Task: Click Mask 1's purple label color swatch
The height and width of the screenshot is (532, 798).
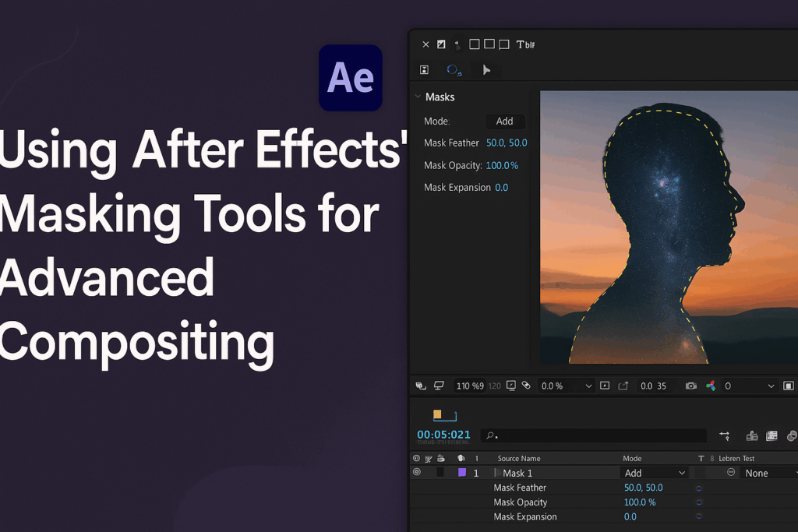Action: pyautogui.click(x=464, y=473)
